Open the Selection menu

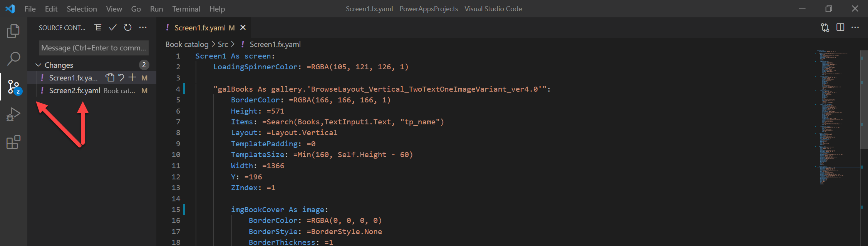[82, 9]
